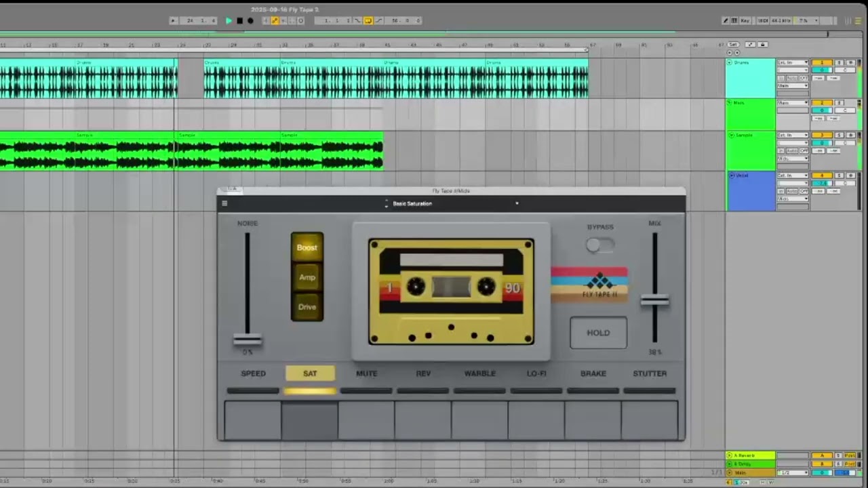Adjust the NOISE slider handle
This screenshot has height=488, width=868.
point(248,340)
